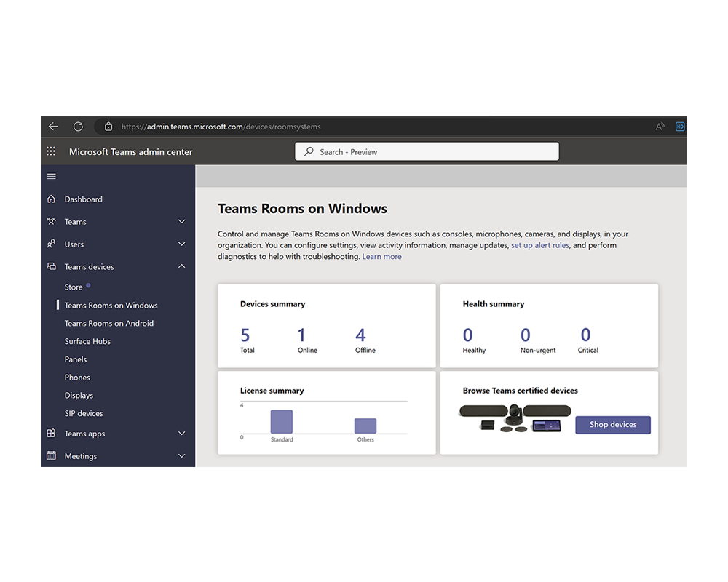Follow the set up alert rules link
The width and height of the screenshot is (728, 582).
coord(540,245)
